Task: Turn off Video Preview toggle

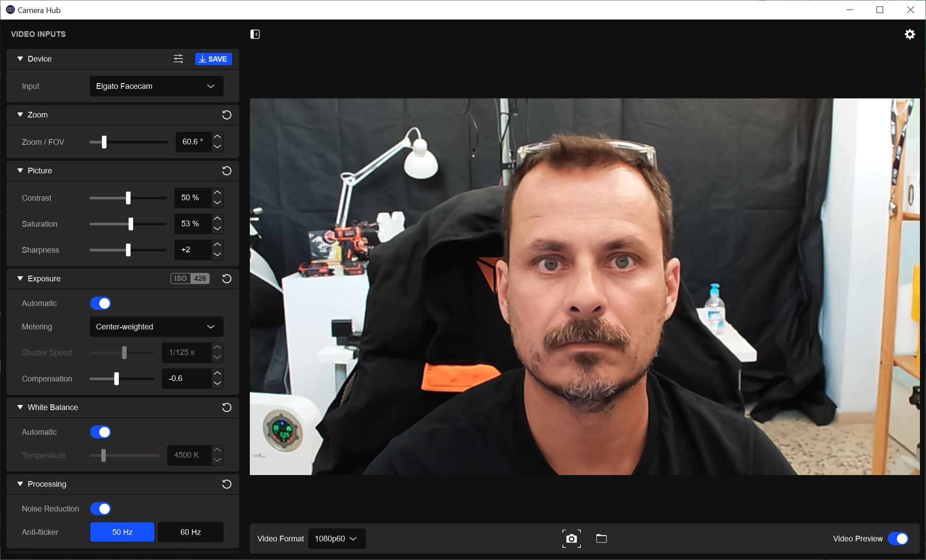Action: (x=898, y=538)
